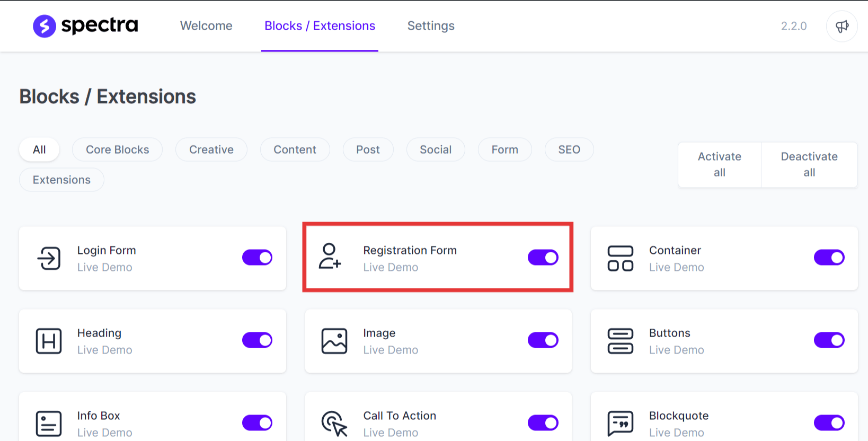Disable the Login Form toggle
Screen dimensions: 868x441
point(257,258)
